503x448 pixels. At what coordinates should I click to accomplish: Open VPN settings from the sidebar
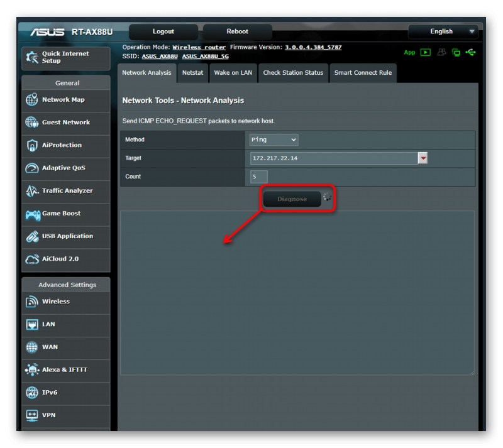[x=66, y=415]
